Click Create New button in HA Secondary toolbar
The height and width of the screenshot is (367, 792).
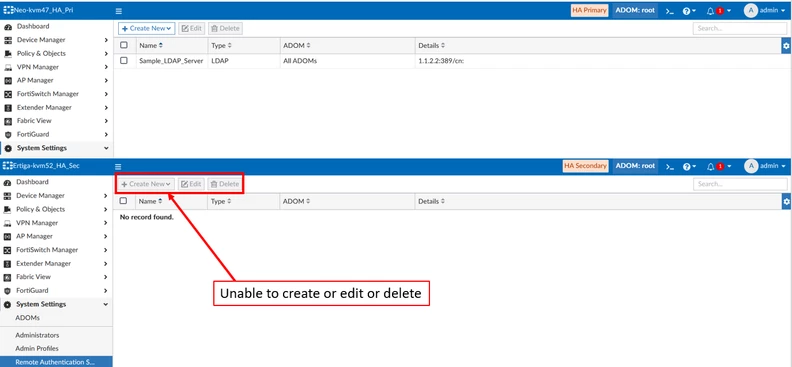(x=146, y=184)
